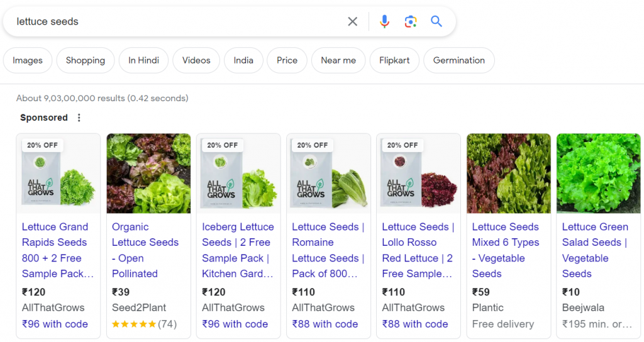Screen dimensions: 644x342
Task: Switch to the Images filter tab
Action: (x=28, y=60)
